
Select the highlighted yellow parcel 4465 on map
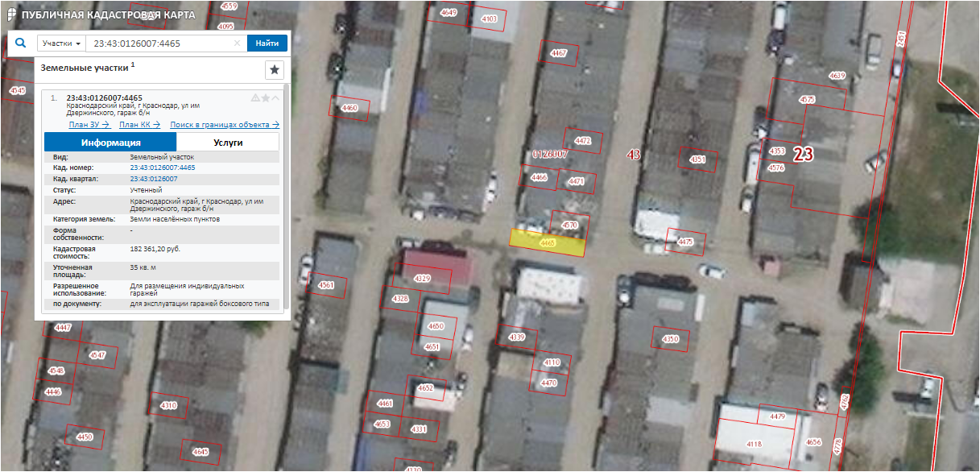(548, 242)
